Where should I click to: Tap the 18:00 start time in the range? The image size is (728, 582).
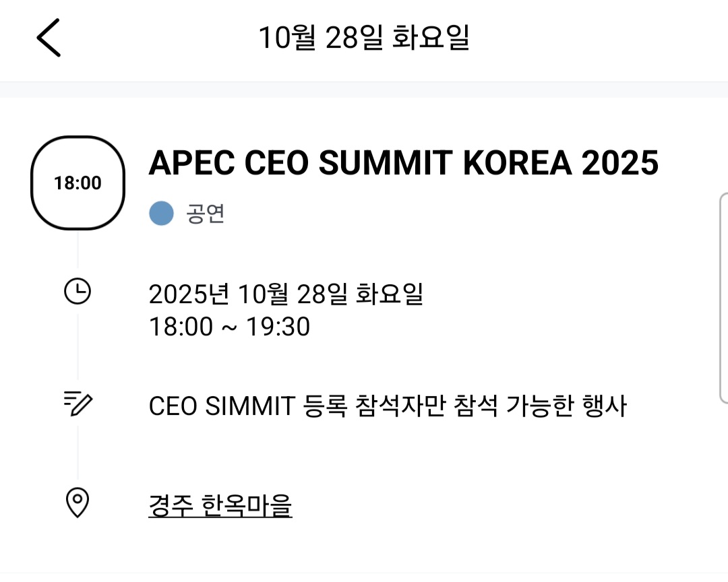click(x=180, y=327)
